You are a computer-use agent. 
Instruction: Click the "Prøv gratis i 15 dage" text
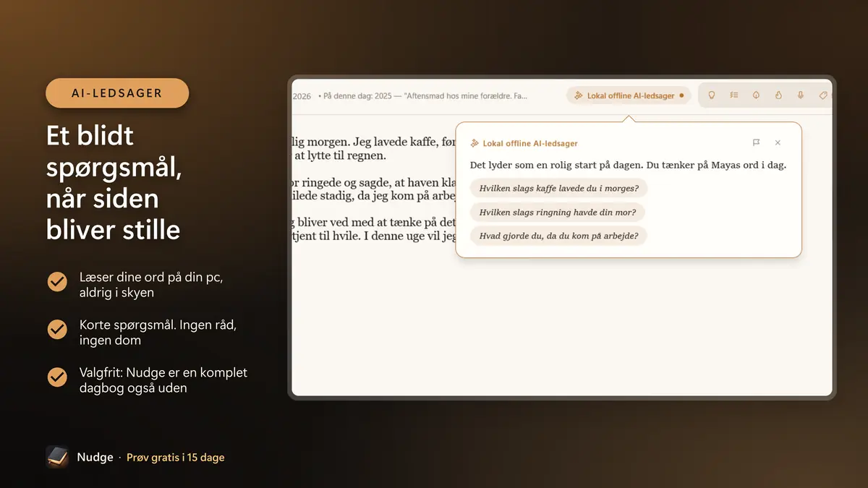coord(176,458)
